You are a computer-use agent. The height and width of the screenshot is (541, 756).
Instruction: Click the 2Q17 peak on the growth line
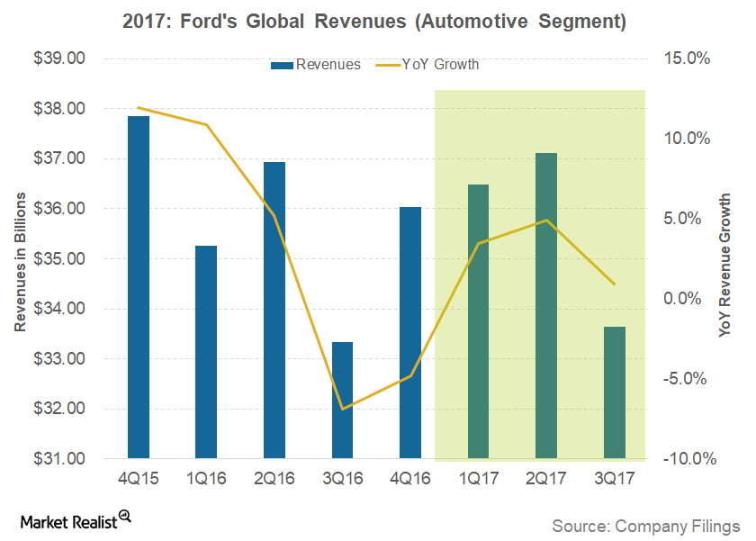[547, 219]
